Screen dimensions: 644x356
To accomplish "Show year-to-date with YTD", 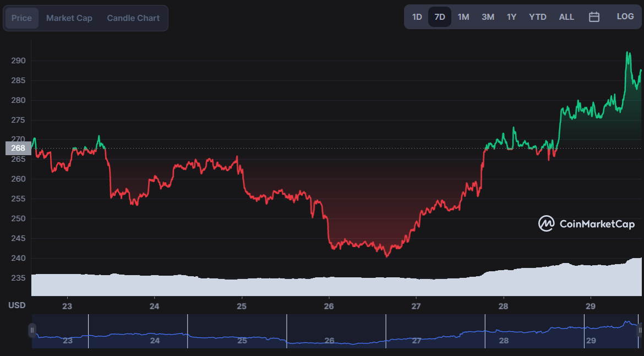I will click(538, 17).
